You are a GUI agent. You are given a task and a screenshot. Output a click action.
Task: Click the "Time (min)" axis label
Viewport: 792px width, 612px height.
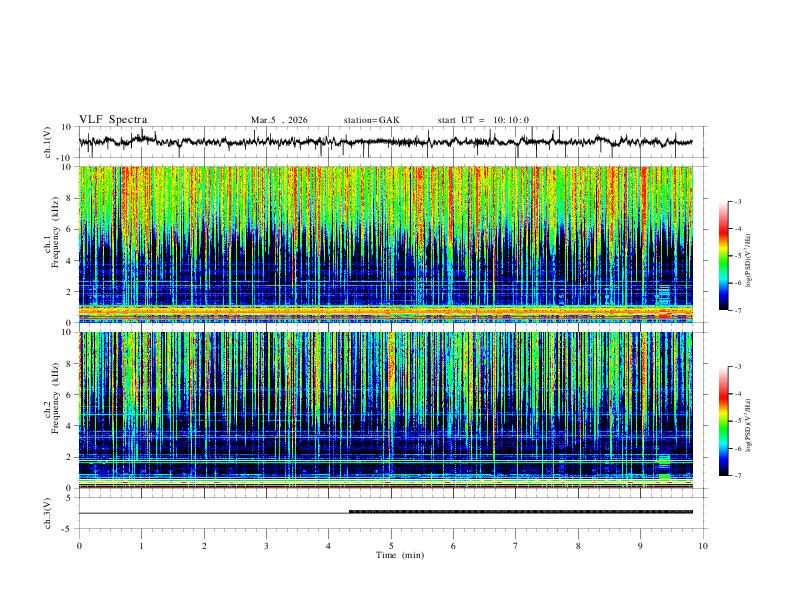[x=400, y=555]
